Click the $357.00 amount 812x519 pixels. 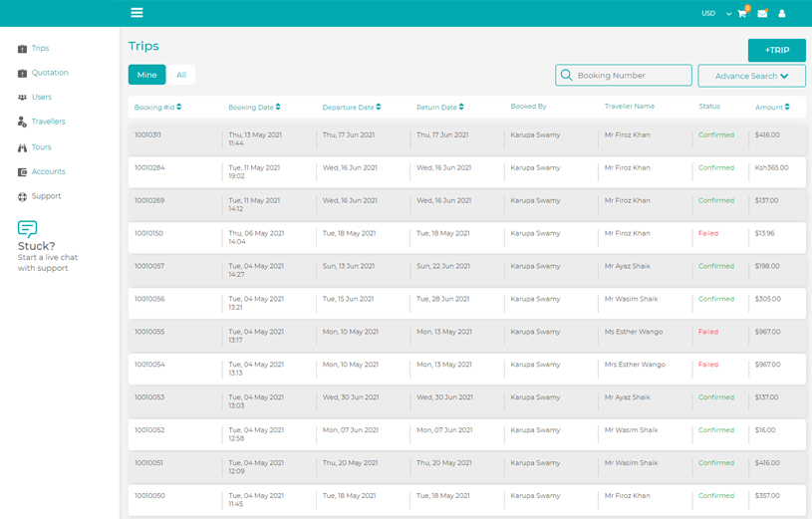tap(767, 496)
